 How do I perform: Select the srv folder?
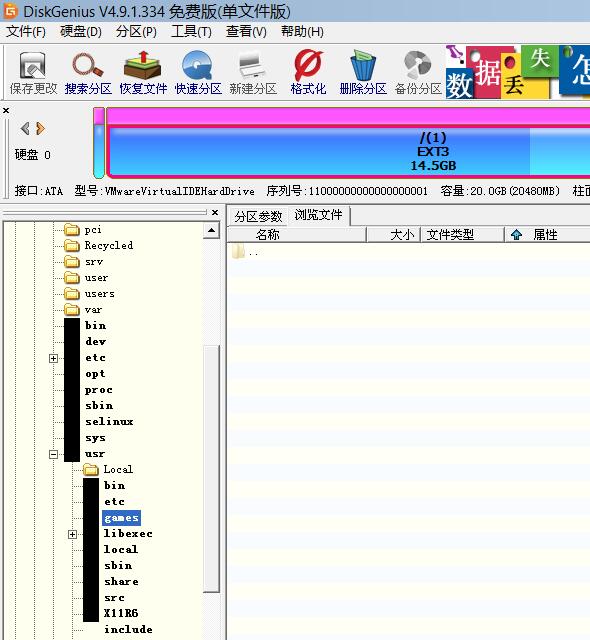coord(84,262)
